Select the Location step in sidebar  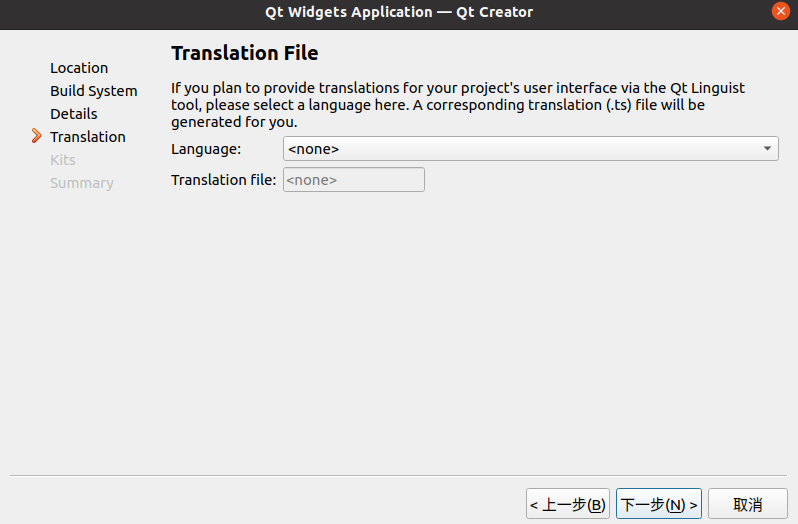click(x=79, y=68)
